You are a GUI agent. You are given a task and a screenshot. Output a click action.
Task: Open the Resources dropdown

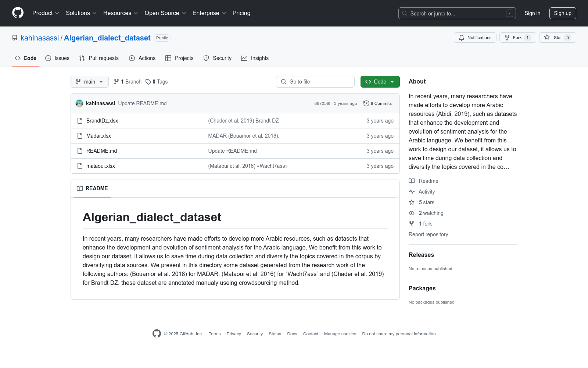click(121, 13)
